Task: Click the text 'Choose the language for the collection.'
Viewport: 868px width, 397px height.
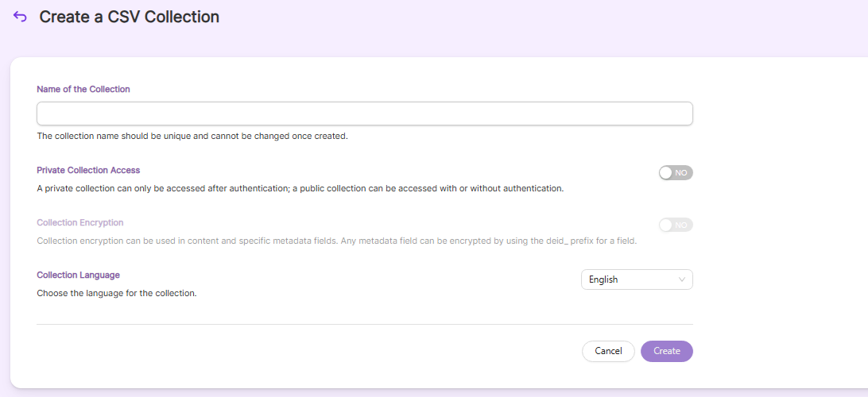Action: pyautogui.click(x=117, y=293)
